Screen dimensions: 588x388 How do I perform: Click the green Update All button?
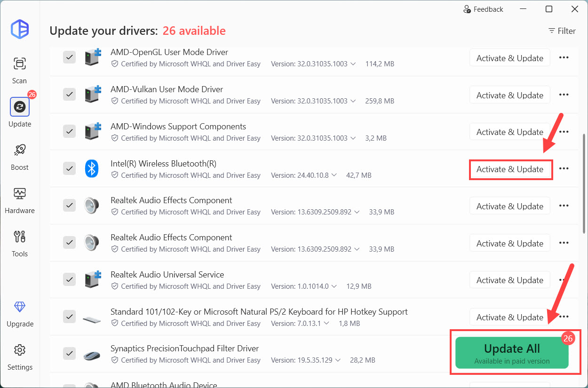click(512, 353)
